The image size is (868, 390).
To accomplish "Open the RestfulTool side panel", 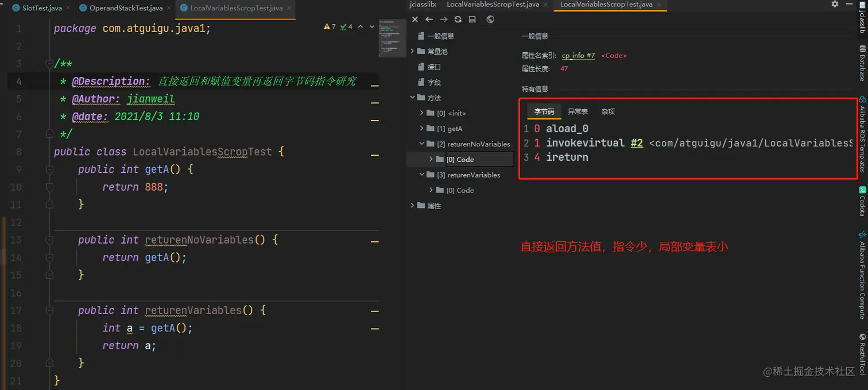I will [x=862, y=354].
